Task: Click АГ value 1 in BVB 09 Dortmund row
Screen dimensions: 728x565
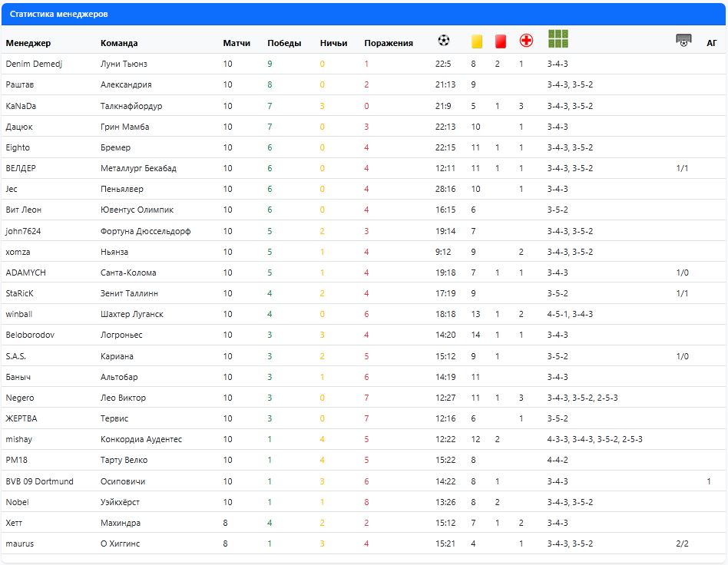Action: 709,481
